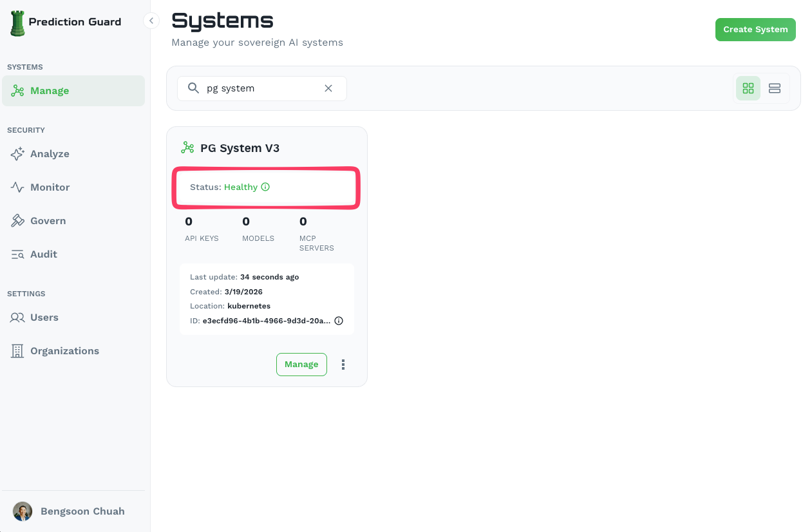Collapse the sidebar with the chevron

[x=151, y=21]
